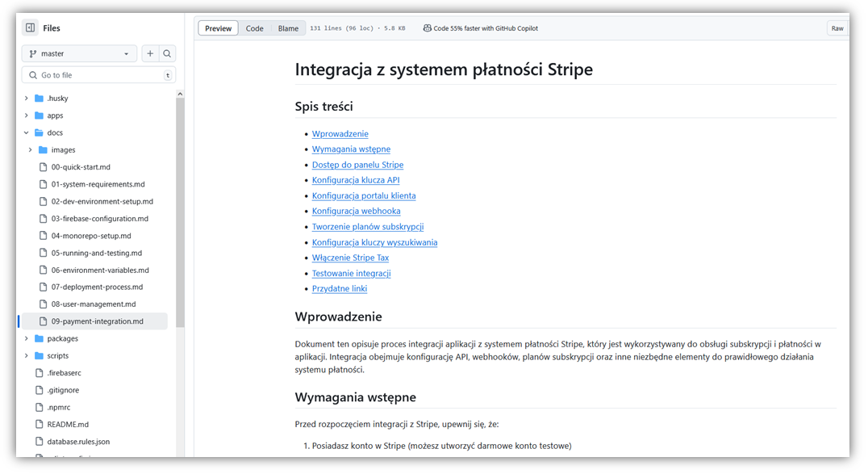868x474 pixels.
Task: Expand the scripts folder chevron
Action: (26, 355)
